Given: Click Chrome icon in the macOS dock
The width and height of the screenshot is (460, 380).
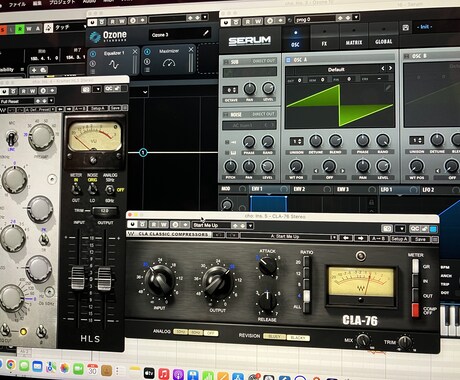Looking at the screenshot, I should click(x=10, y=365).
